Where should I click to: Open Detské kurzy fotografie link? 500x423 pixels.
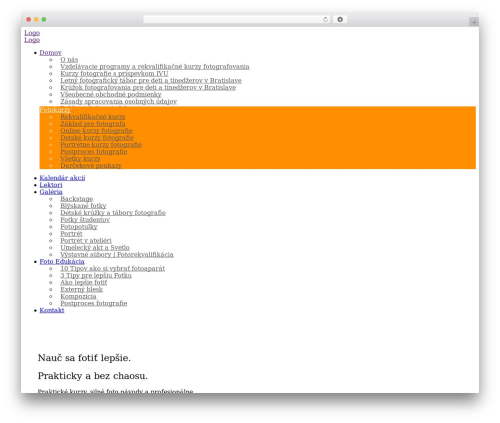click(x=97, y=138)
